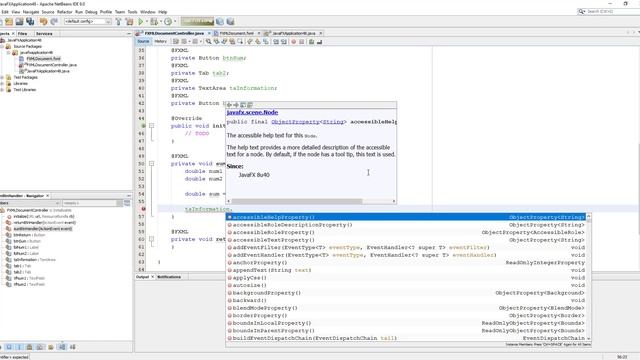Image resolution: width=640 pixels, height=360 pixels.
Task: Click the Toggle Bookmark editor icon
Action: click(x=266, y=42)
